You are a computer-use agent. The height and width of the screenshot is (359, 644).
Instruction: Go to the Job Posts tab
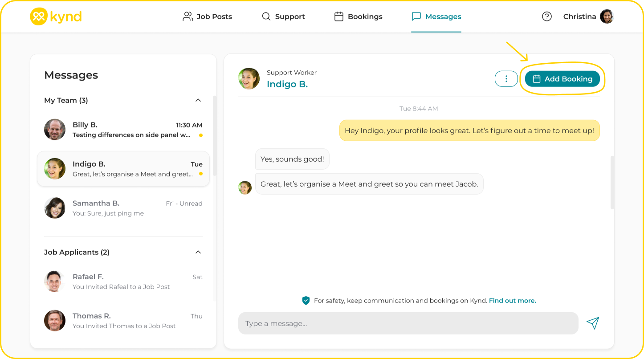pyautogui.click(x=208, y=16)
